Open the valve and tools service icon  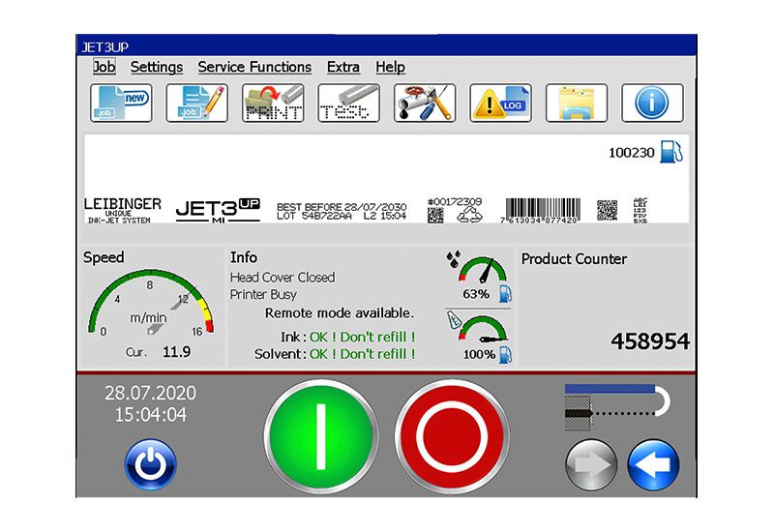pos(425,103)
